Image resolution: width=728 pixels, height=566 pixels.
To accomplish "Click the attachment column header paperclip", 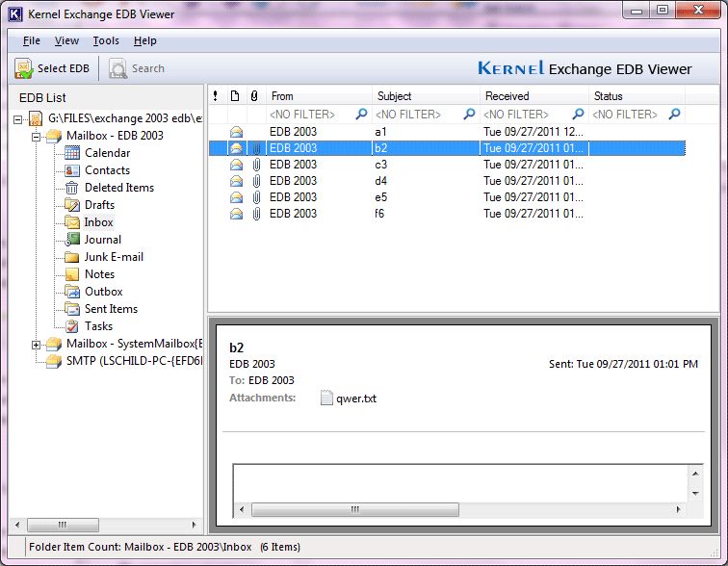I will [x=254, y=96].
